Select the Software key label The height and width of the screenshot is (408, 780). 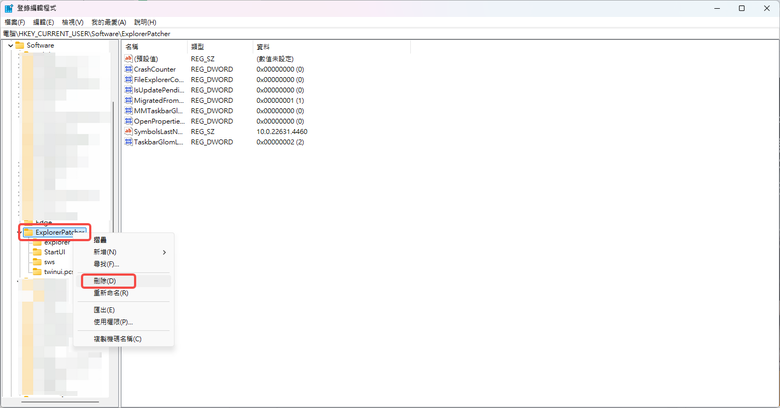[40, 45]
